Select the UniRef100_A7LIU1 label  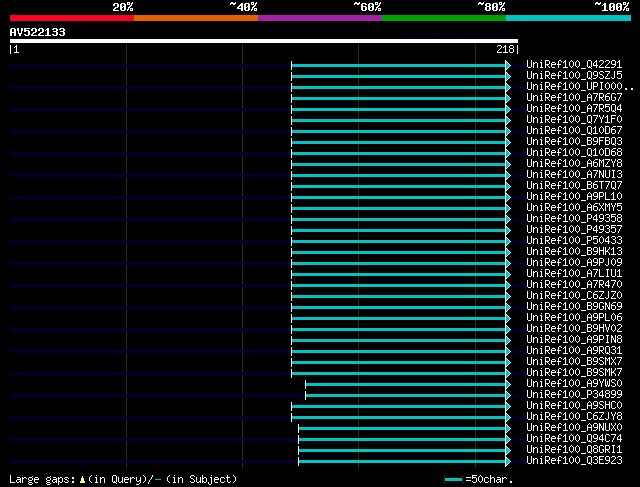tap(574, 274)
